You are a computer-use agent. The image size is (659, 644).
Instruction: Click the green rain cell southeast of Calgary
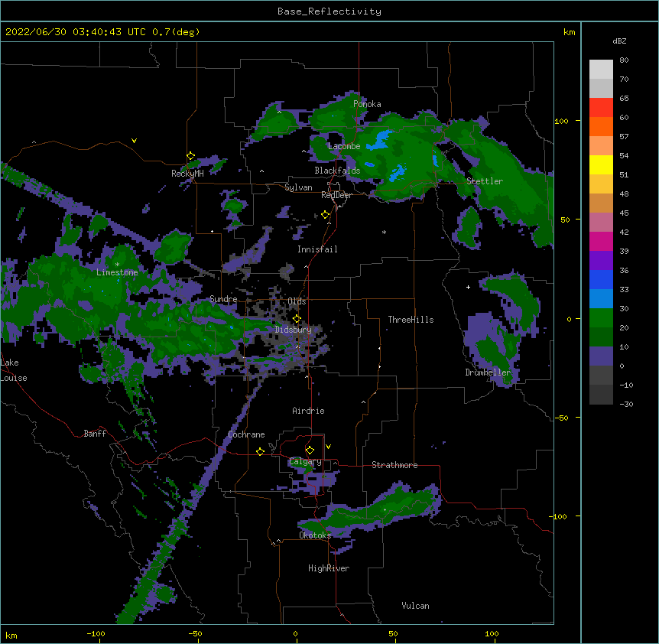370,512
